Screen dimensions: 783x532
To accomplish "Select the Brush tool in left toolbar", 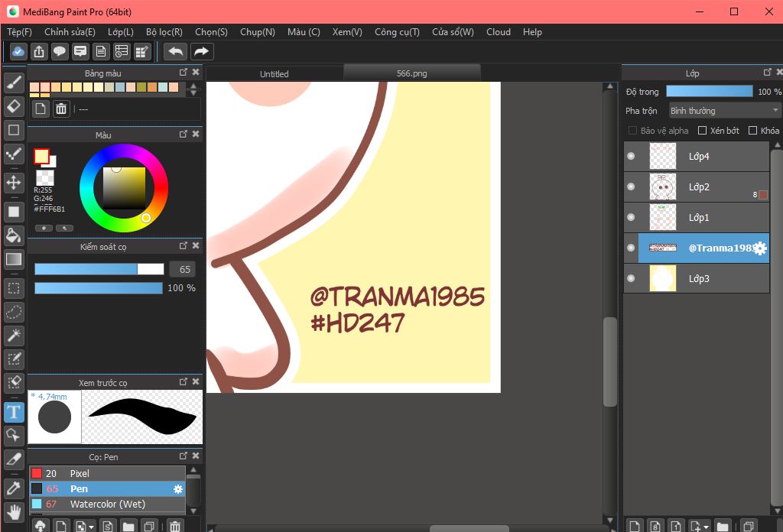I will click(x=14, y=83).
